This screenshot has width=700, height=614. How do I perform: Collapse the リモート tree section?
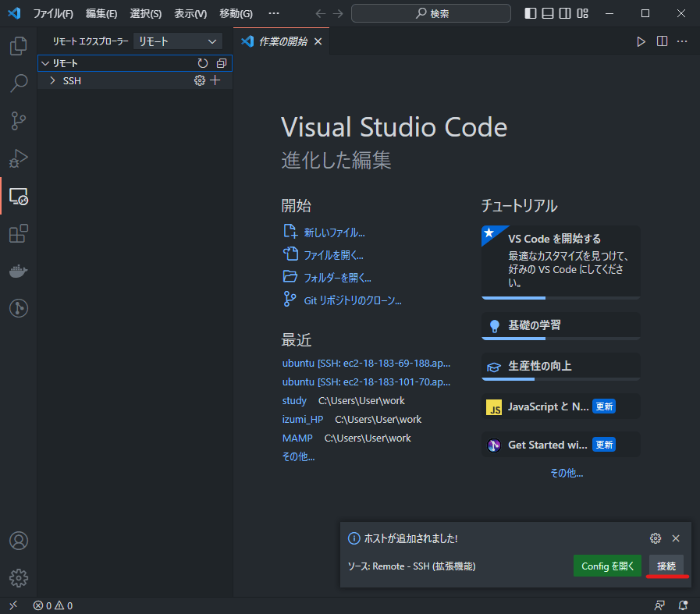tap(46, 63)
